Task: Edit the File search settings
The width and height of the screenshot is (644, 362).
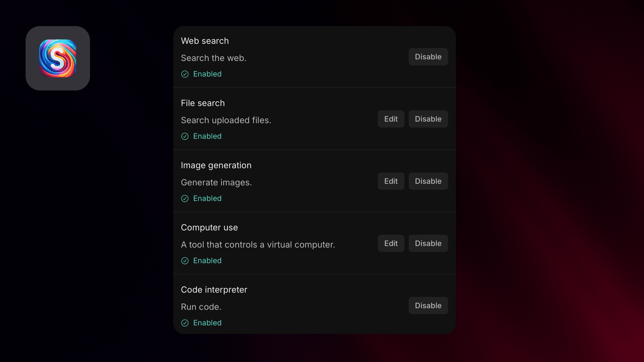Action: 391,119
